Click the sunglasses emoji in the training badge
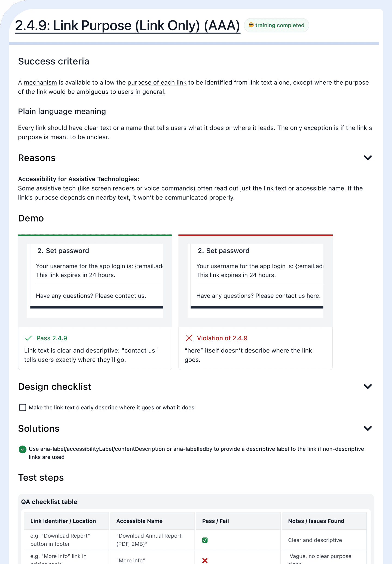This screenshot has height=564, width=392. [251, 25]
